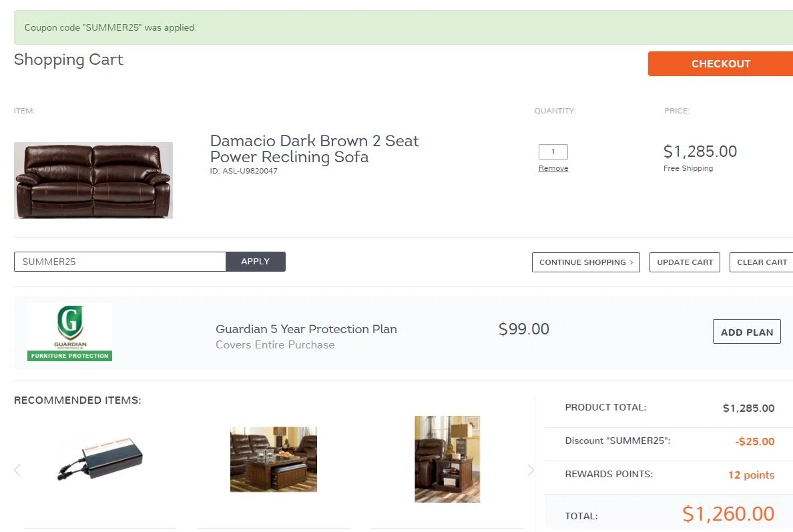Open the Damacio Dark Brown sofa title link
Viewport: 793px width, 532px height.
click(314, 149)
